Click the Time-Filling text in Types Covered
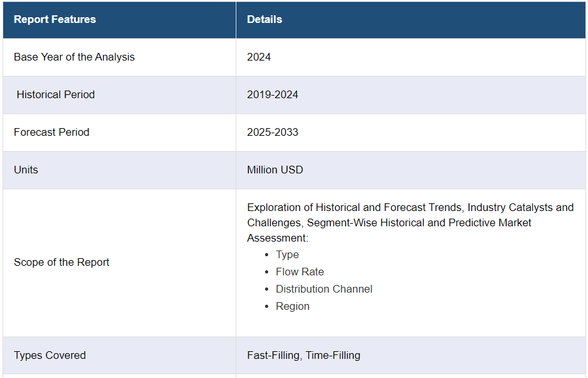Image resolution: width=588 pixels, height=378 pixels. point(333,356)
